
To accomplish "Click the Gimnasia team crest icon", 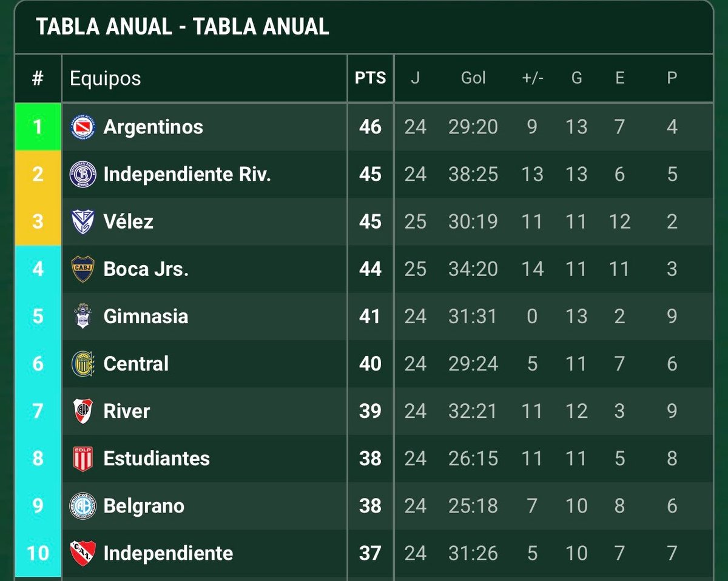I will 83,316.
